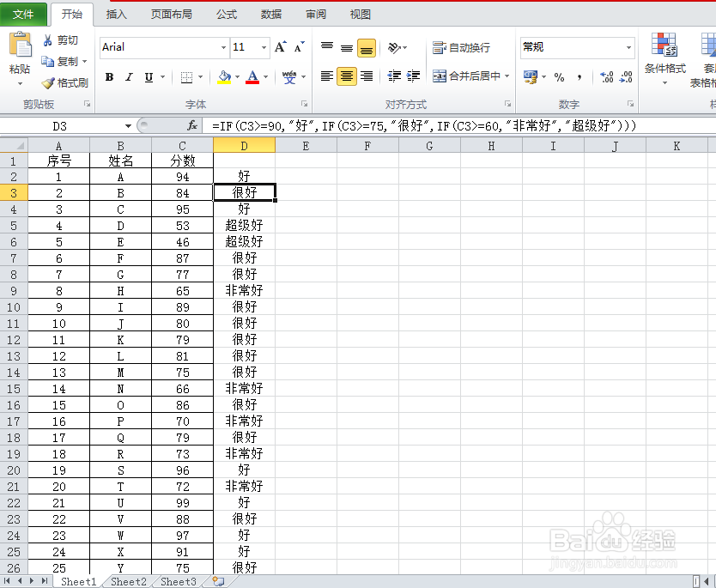Image resolution: width=716 pixels, height=588 pixels.
Task: Open fill color dropdown arrow
Action: click(x=237, y=76)
